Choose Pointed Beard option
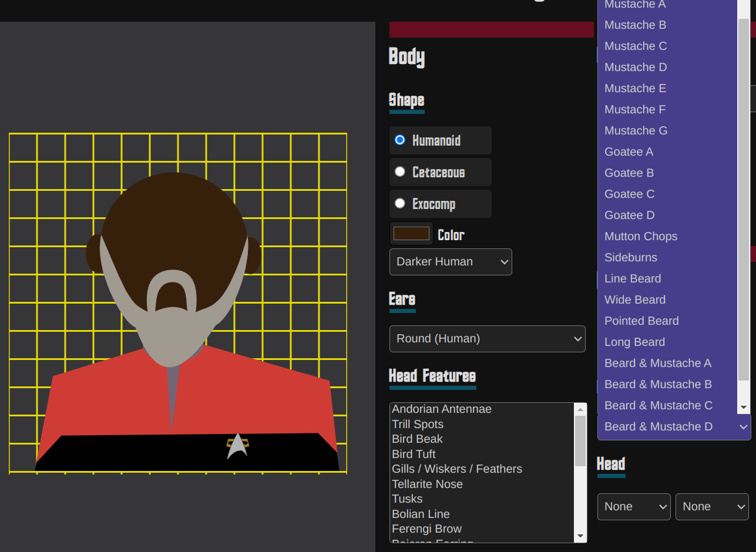756x552 pixels. 667,321
